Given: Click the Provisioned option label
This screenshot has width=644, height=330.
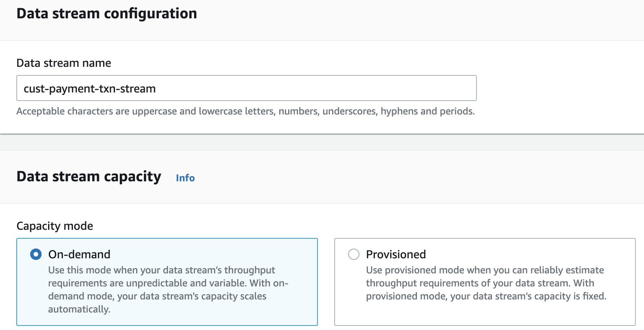Looking at the screenshot, I should [x=396, y=255].
